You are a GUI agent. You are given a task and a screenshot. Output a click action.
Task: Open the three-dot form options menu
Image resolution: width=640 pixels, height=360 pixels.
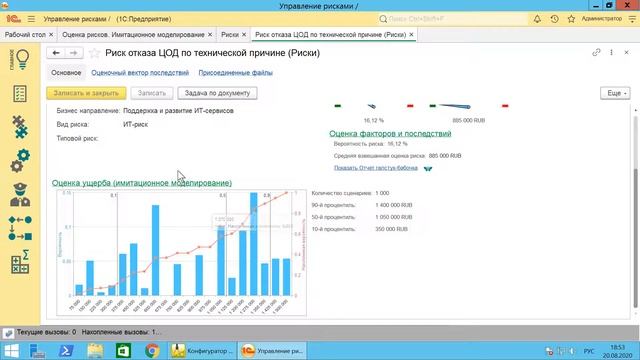[611, 52]
